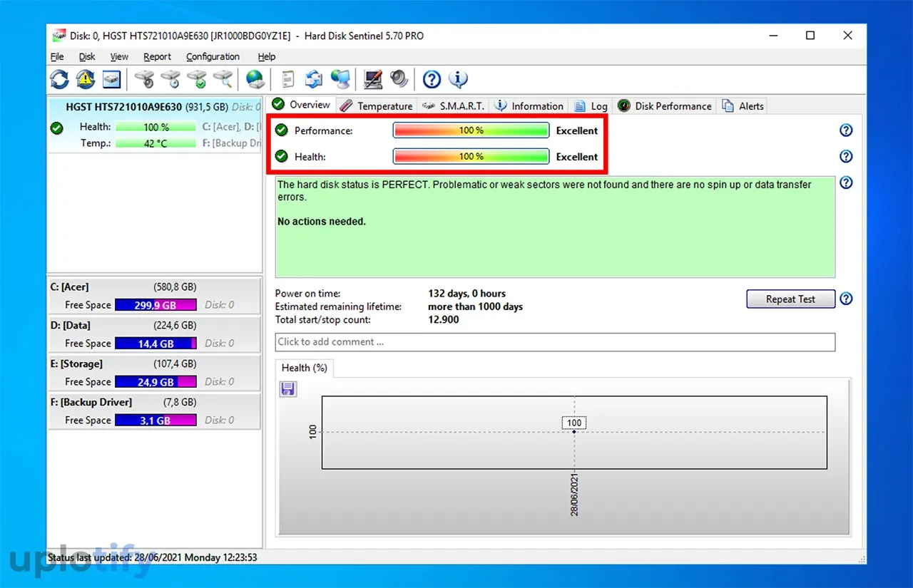Select the C: [Acer] partition row
Viewport: 913px width, 588px height.
coord(155,296)
